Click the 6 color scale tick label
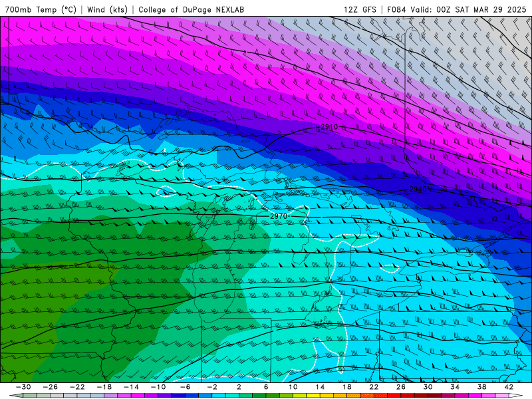Viewport: 532px width, 399px height. (266, 387)
